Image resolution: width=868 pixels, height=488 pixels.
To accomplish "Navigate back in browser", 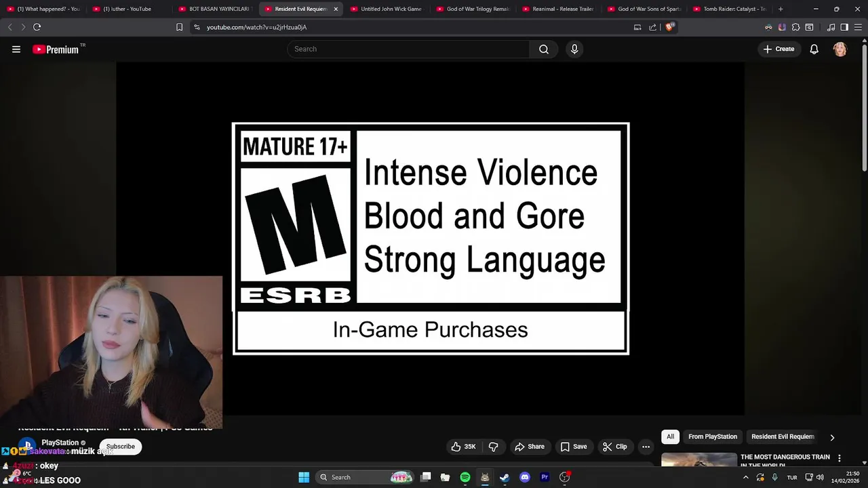I will (9, 27).
